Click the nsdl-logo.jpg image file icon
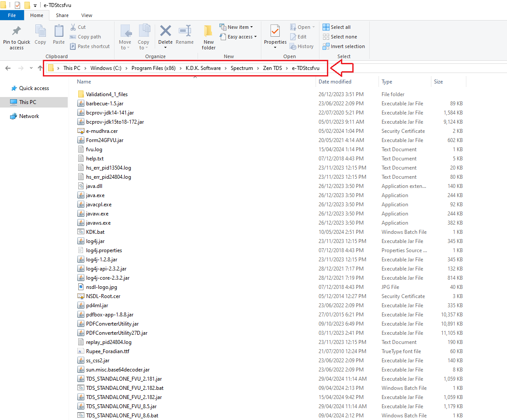Viewport: 507px width, 420px height. pyautogui.click(x=81, y=287)
